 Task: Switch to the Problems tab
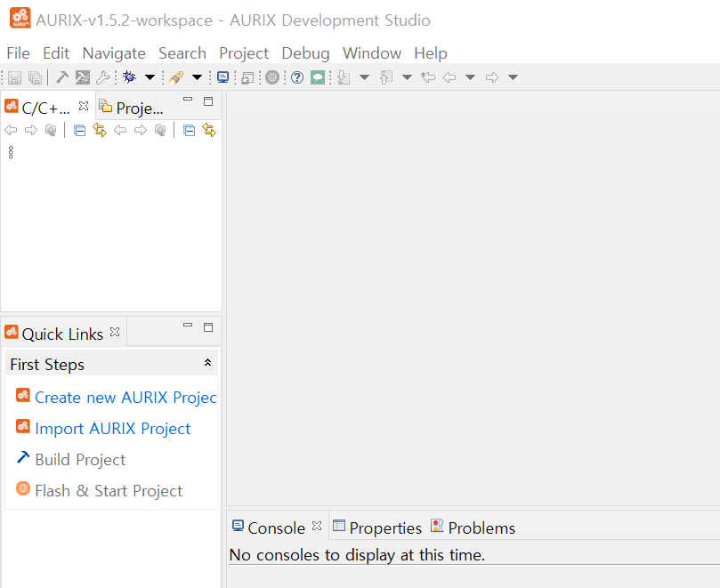click(x=473, y=528)
